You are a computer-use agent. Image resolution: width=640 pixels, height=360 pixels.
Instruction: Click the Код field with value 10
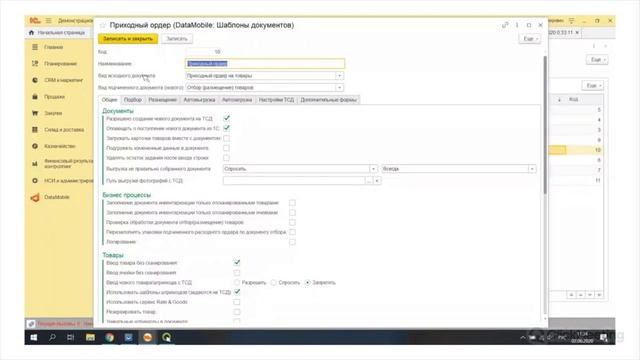tap(204, 52)
